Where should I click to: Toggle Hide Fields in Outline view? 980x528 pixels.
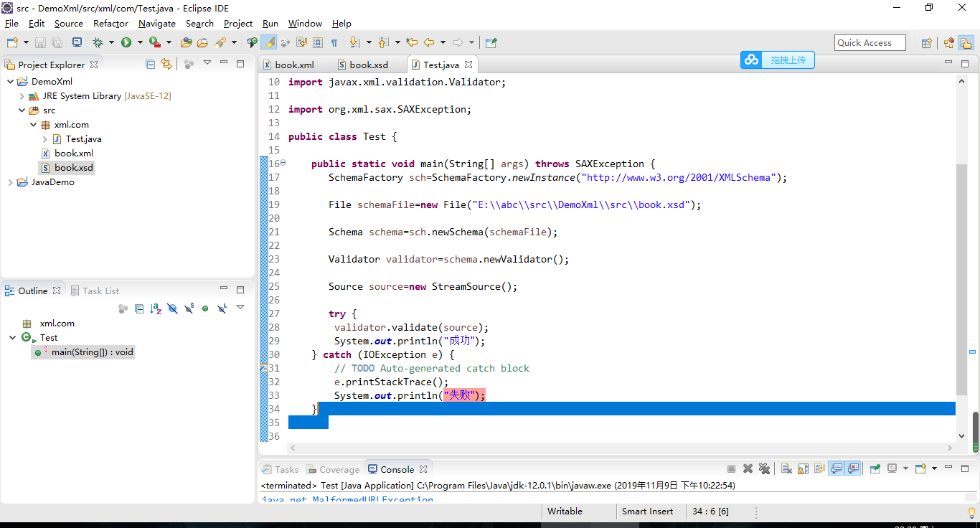[173, 308]
